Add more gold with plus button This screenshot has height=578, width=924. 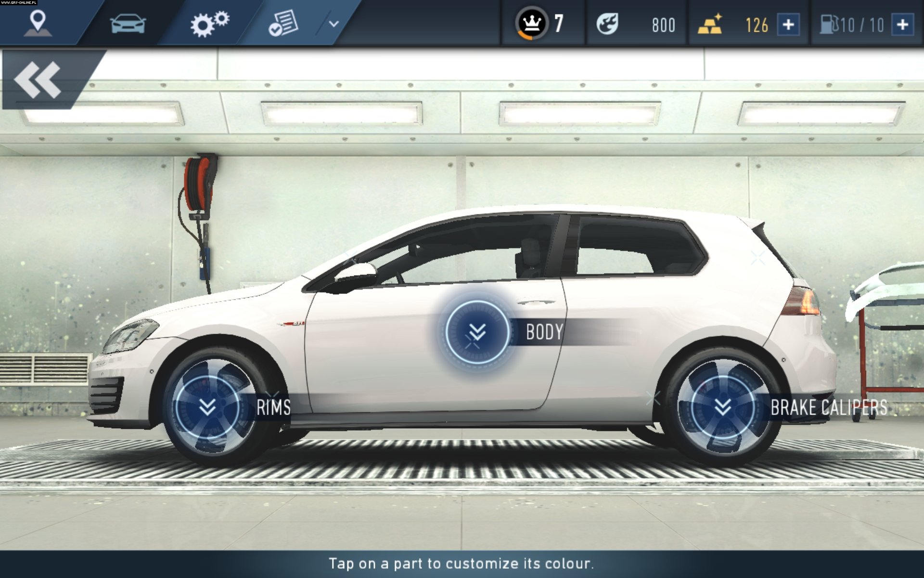pyautogui.click(x=788, y=25)
